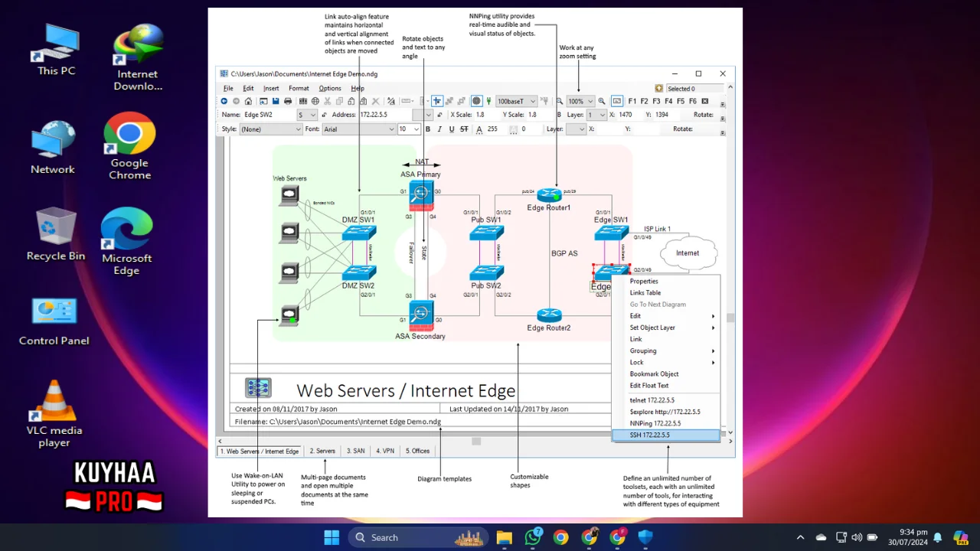Viewport: 980px width, 551px height.
Task: Toggle Italic text formatting
Action: click(x=439, y=129)
